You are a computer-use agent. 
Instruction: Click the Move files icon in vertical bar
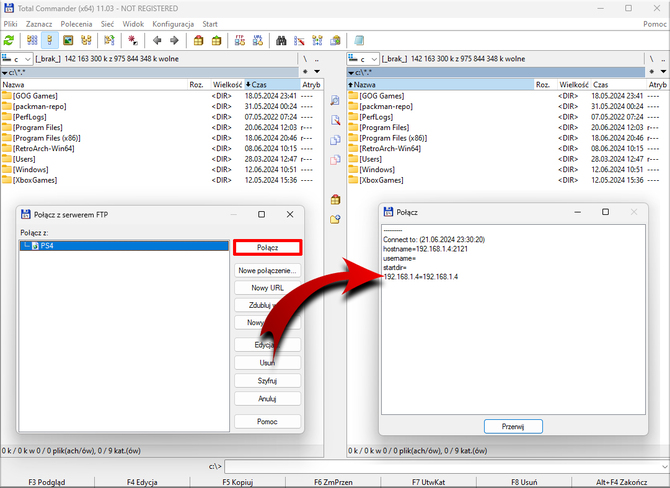[335, 160]
